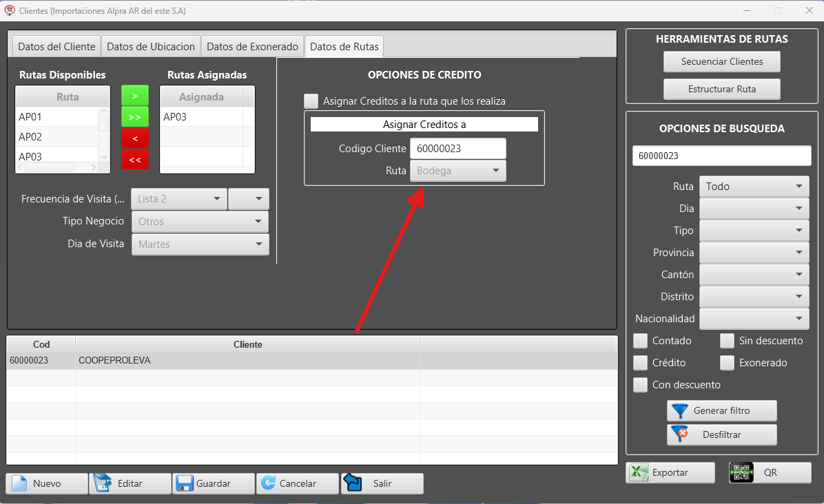Click the Nuevo new document icon
Viewport: 824px width, 504px height.
coord(19,483)
